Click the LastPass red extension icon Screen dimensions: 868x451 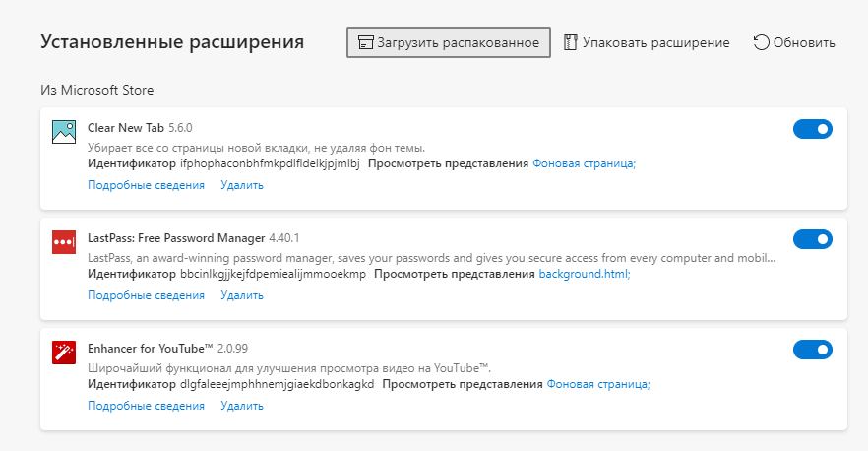point(64,242)
